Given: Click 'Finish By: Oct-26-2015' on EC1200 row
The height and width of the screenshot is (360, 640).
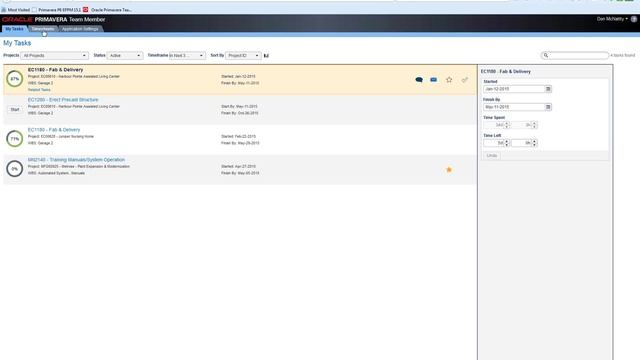Looking at the screenshot, I should (x=240, y=113).
